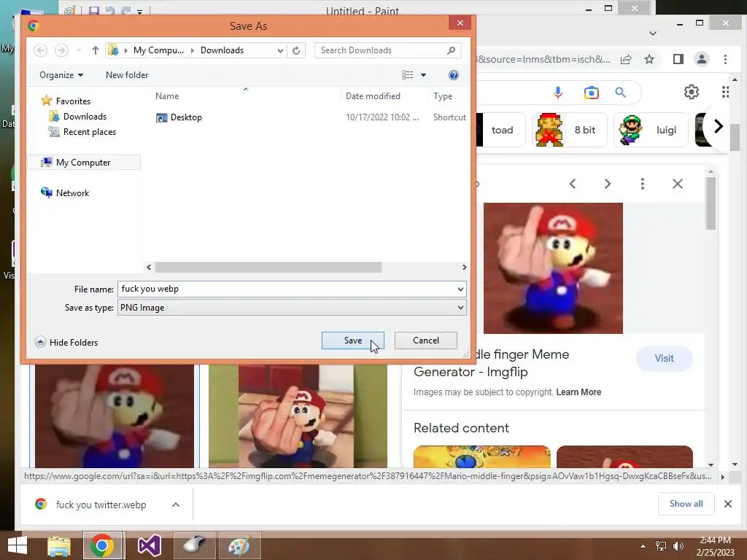Viewport: 747px width, 560px height.
Task: Go to next image in preview panel
Action: pos(608,184)
